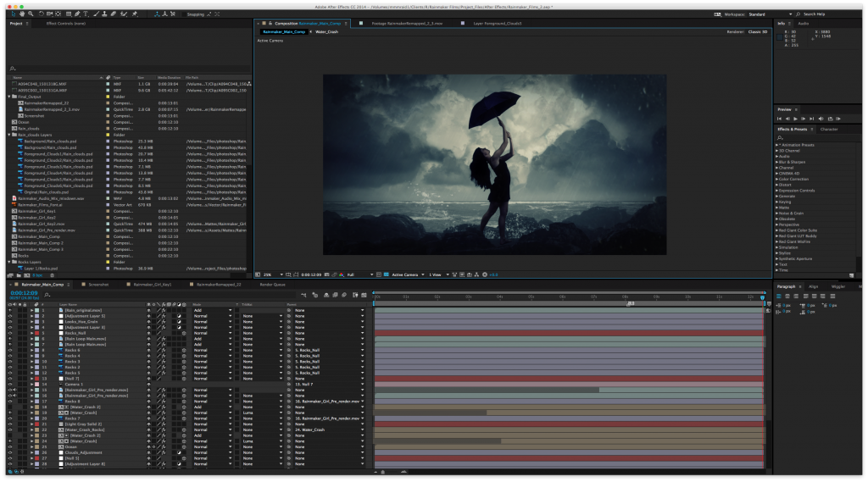Viewport: 868px width, 482px height.
Task: Click current time display 0:00:12:09
Action: tap(24, 293)
